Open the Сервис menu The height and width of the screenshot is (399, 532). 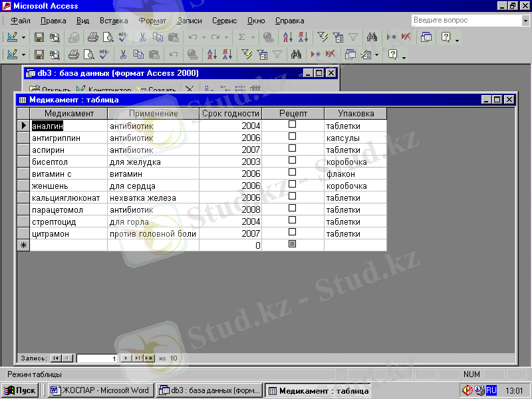click(224, 21)
